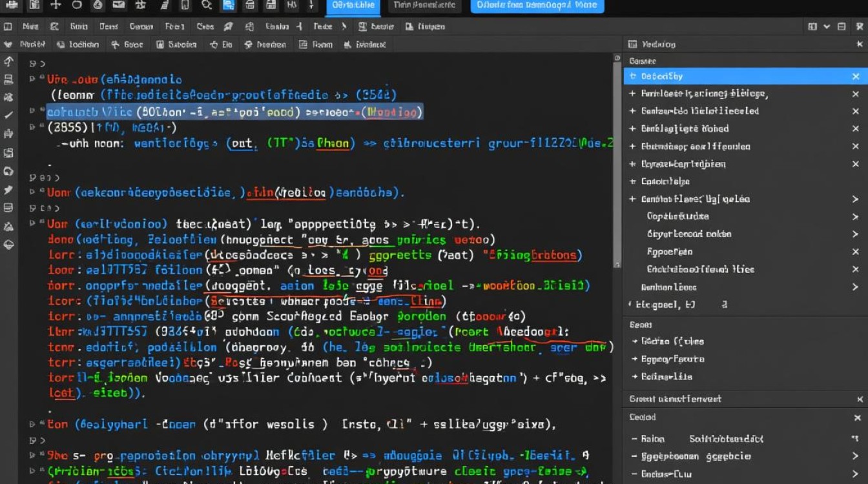Click the highlighted code line in the editor
The height and width of the screenshot is (484, 868).
tap(232, 112)
